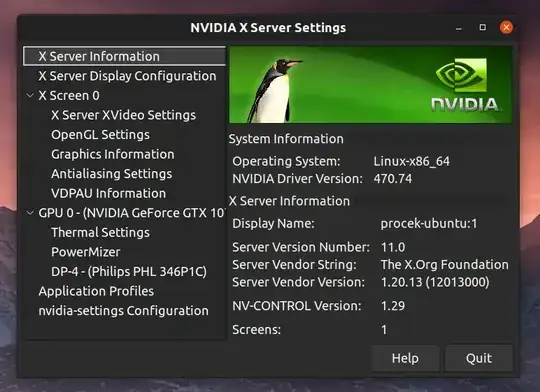Click the driver version value 470.74
The image size is (540, 392).
click(x=393, y=179)
